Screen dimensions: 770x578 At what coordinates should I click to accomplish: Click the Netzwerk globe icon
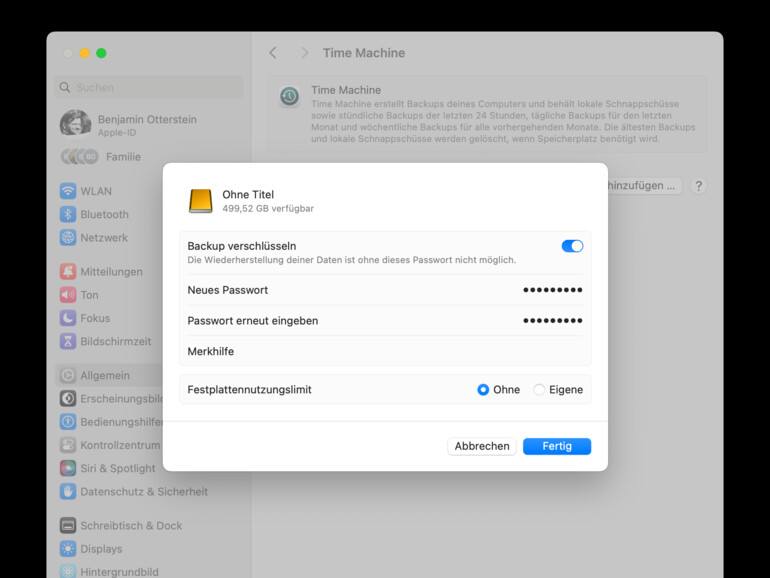click(x=68, y=237)
